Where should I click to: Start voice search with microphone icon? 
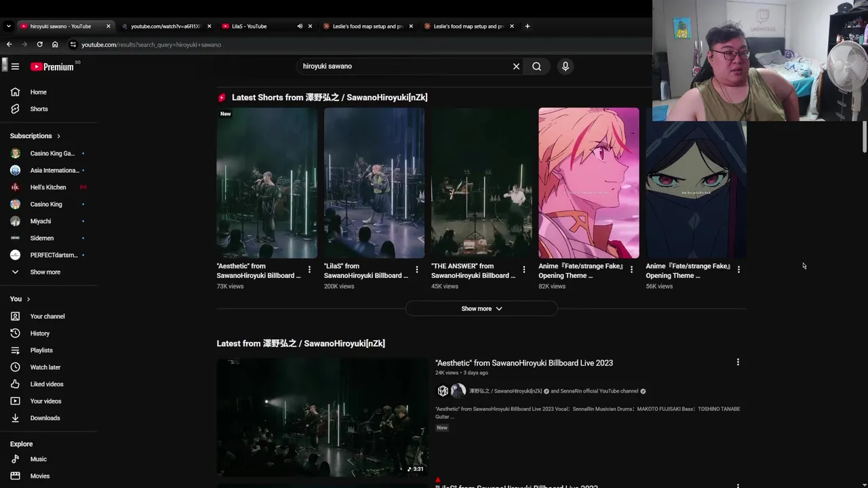[565, 66]
